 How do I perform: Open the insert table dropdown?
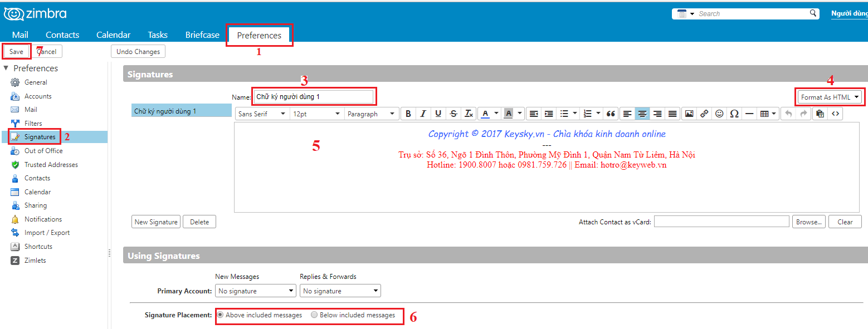click(768, 114)
